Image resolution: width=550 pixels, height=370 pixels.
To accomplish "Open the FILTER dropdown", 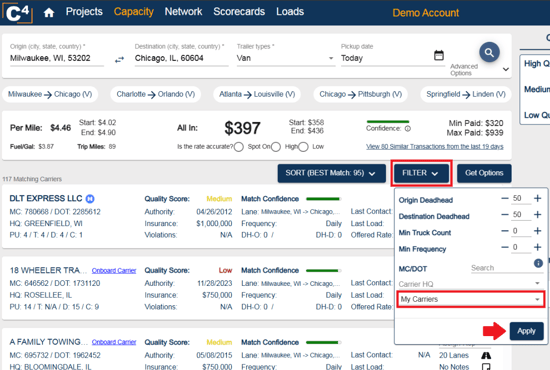I will 421,173.
